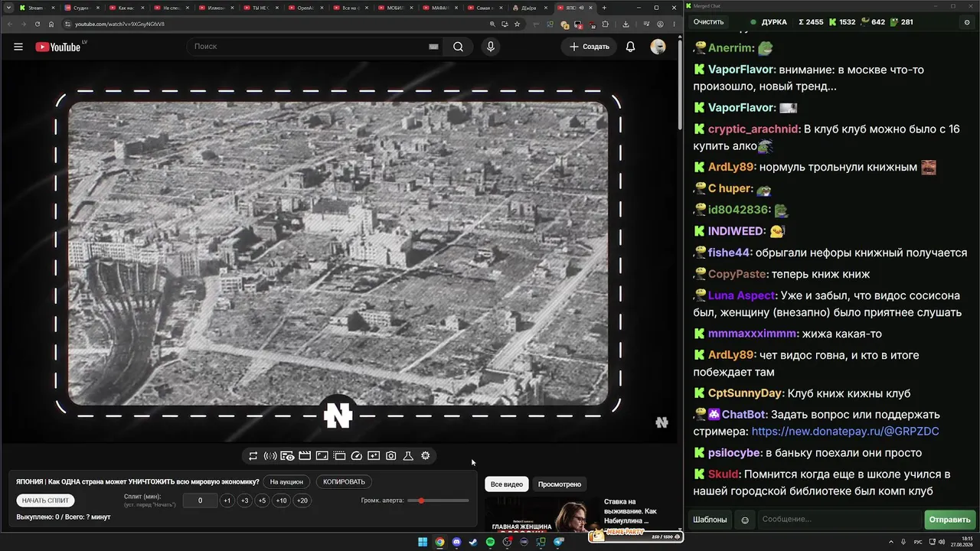
Task: Reload the page in Chrome
Action: 38,24
